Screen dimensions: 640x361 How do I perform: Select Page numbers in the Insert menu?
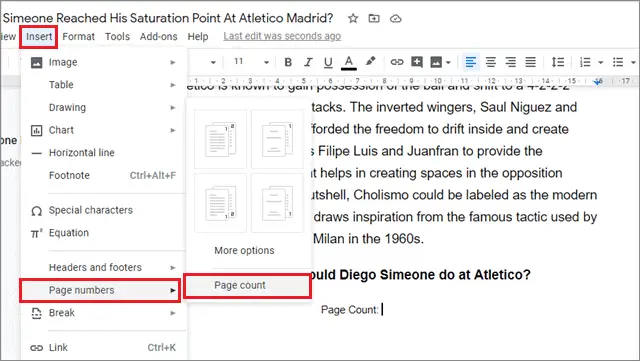point(100,290)
